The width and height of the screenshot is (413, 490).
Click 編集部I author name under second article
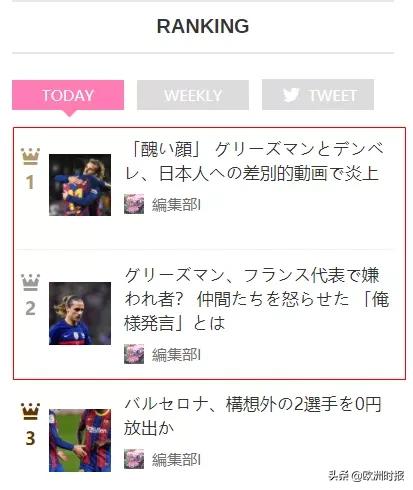(176, 354)
